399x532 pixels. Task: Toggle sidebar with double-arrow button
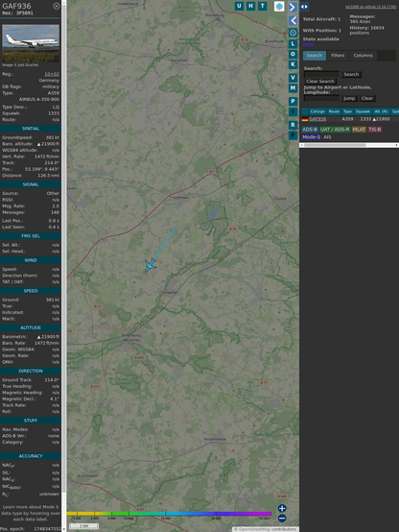(304, 7)
